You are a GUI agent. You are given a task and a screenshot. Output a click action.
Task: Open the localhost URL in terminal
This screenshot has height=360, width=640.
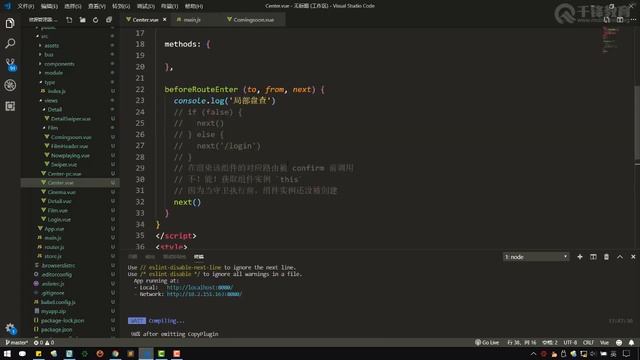[200, 287]
